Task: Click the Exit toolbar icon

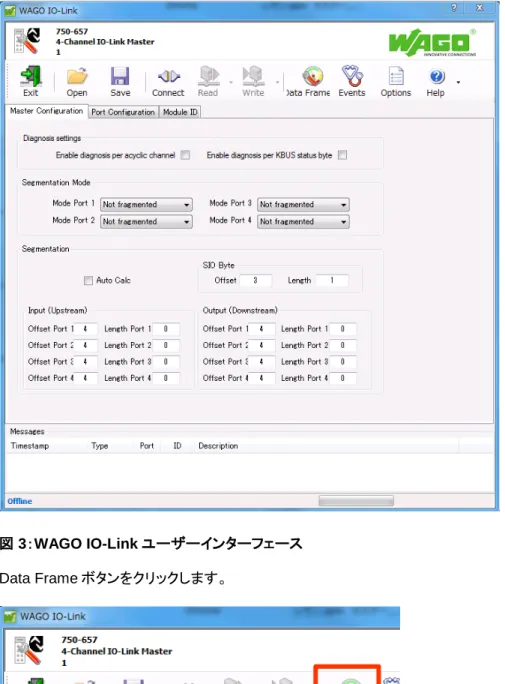Action: (31, 81)
